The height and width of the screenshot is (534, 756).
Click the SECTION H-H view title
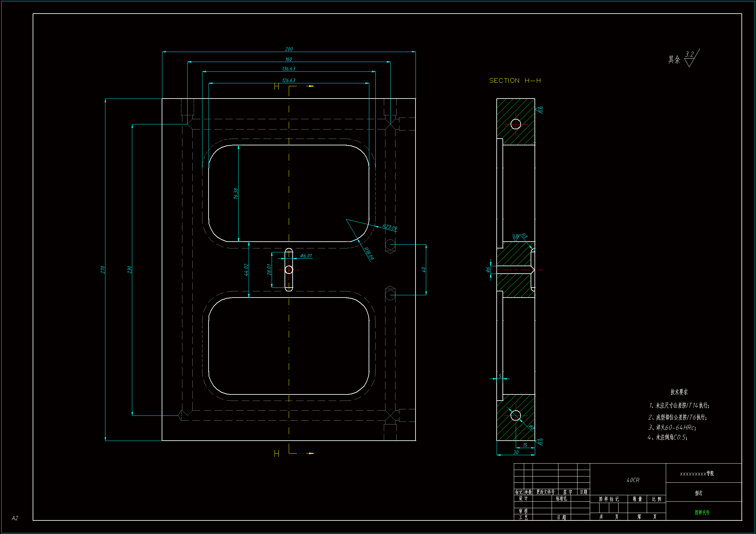pyautogui.click(x=515, y=81)
